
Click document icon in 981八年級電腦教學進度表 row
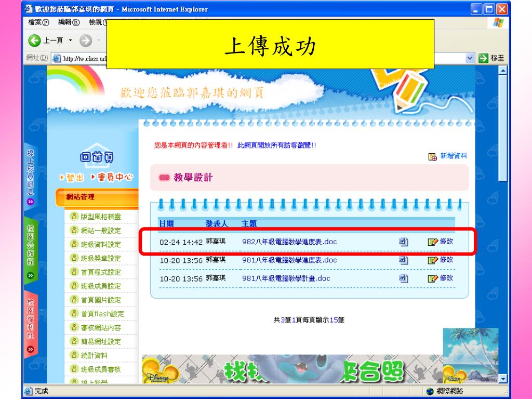[x=403, y=260]
